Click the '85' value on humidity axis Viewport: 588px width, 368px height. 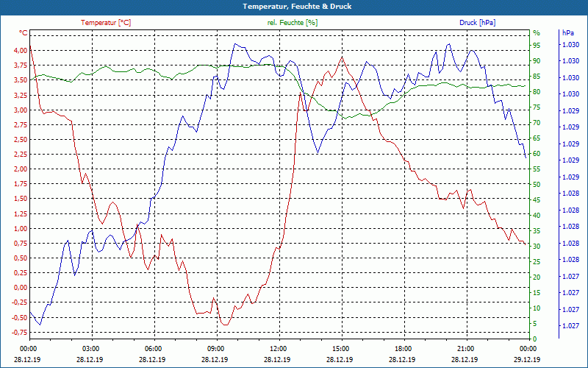[x=537, y=77]
